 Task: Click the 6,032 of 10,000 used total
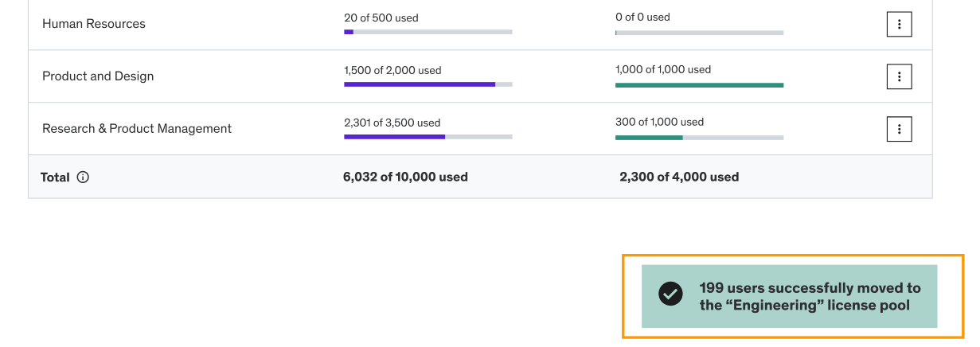[x=405, y=177]
